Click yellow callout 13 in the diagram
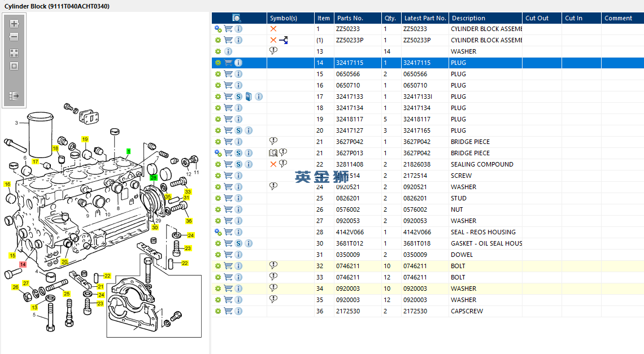Viewport: 644px width, 354px height. (x=34, y=307)
